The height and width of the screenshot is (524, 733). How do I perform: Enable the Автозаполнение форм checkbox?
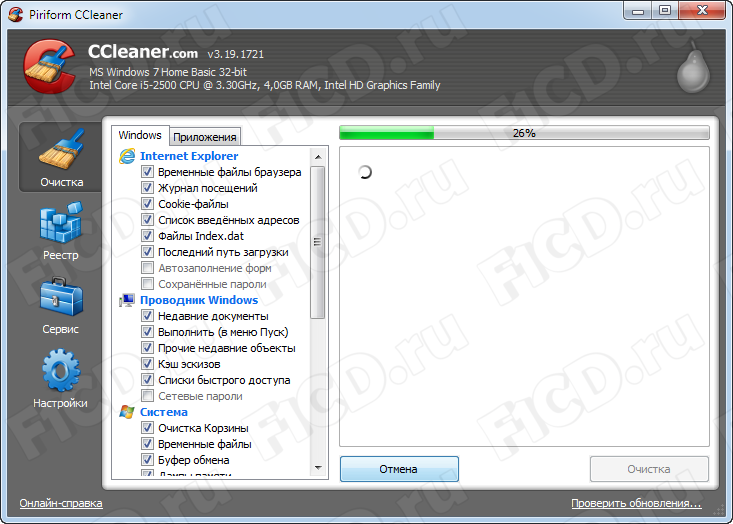pyautogui.click(x=147, y=268)
